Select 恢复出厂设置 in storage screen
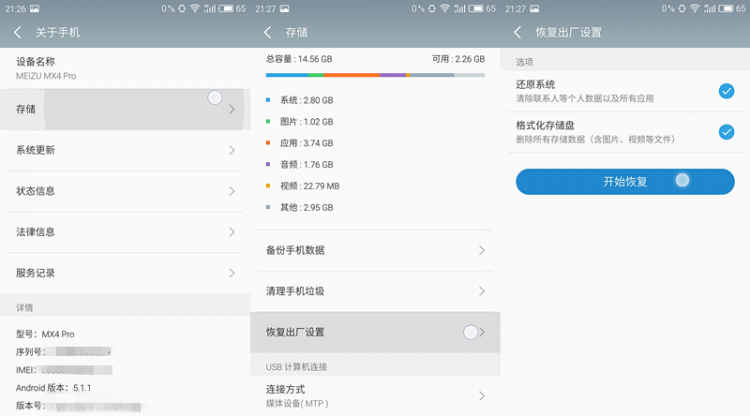This screenshot has width=750, height=416. [375, 332]
